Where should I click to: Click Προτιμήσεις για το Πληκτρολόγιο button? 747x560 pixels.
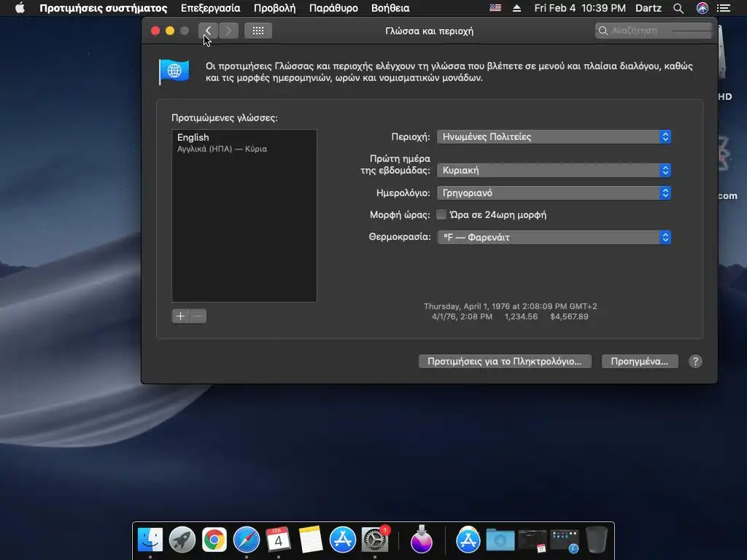point(505,362)
